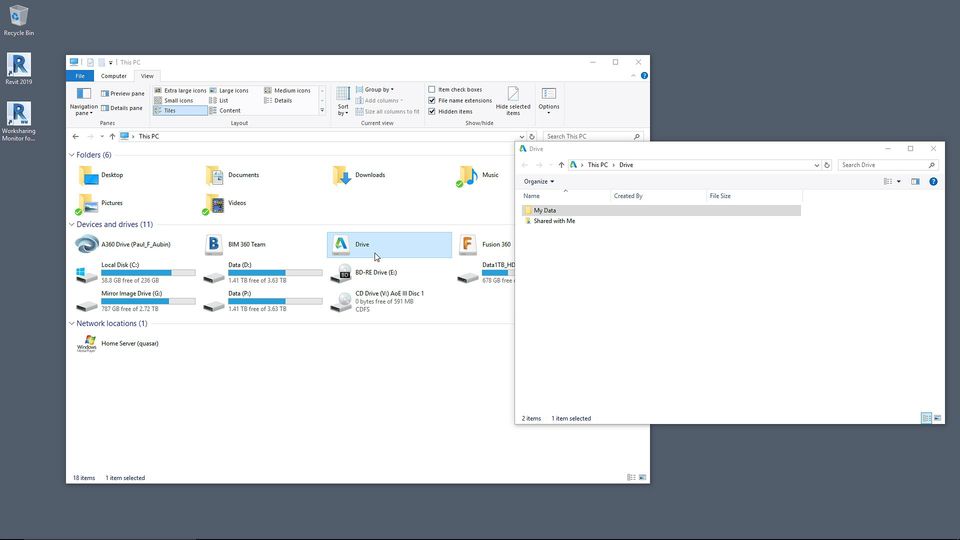Open the Videos folder

point(225,203)
